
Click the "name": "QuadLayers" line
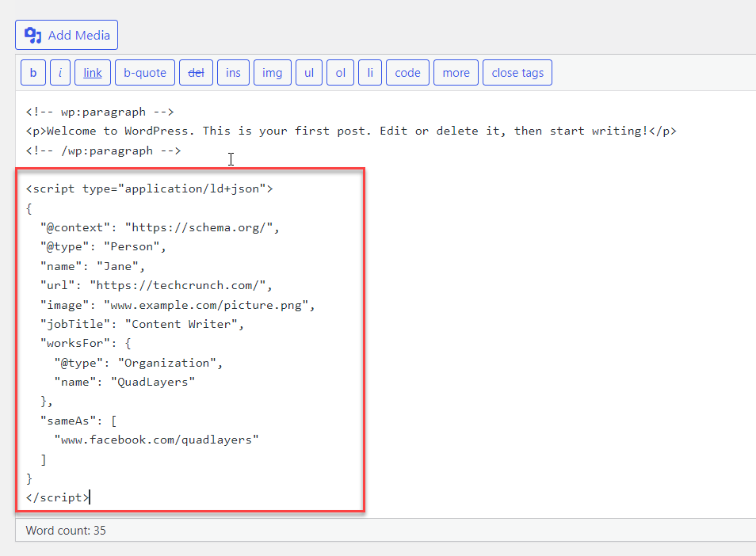[x=124, y=382]
